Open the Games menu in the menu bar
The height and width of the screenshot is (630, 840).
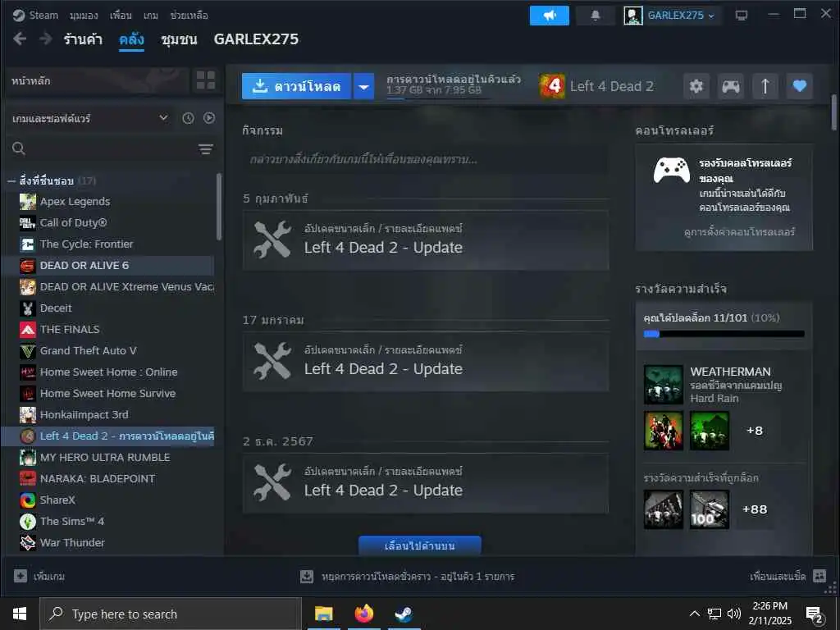[x=151, y=16]
